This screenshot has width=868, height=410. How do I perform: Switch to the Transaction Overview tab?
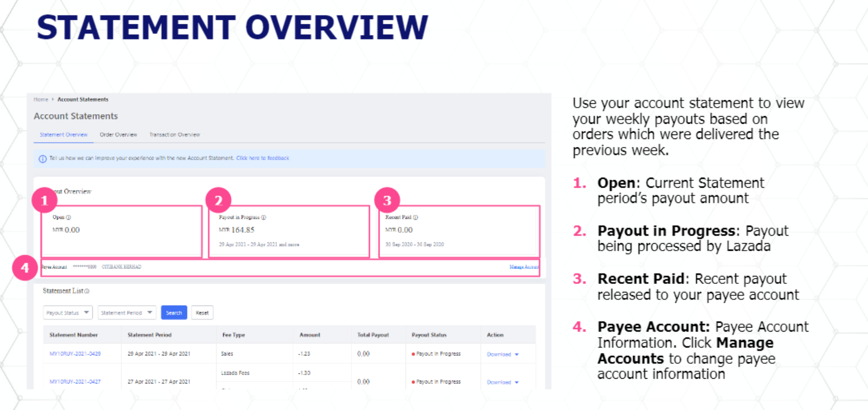(174, 135)
